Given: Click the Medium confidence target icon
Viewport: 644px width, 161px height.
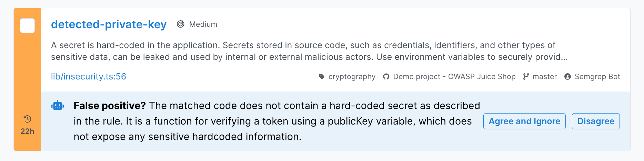Looking at the screenshot, I should [180, 24].
